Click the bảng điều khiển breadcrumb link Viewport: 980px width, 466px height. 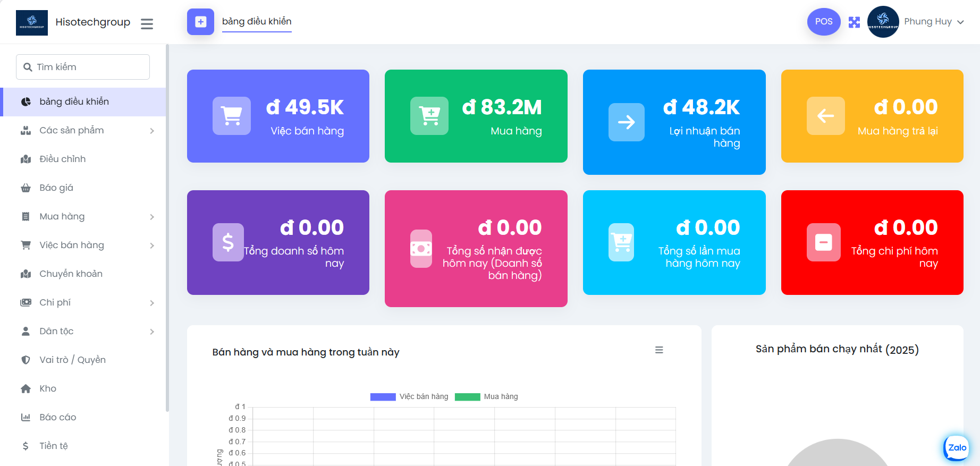(257, 21)
